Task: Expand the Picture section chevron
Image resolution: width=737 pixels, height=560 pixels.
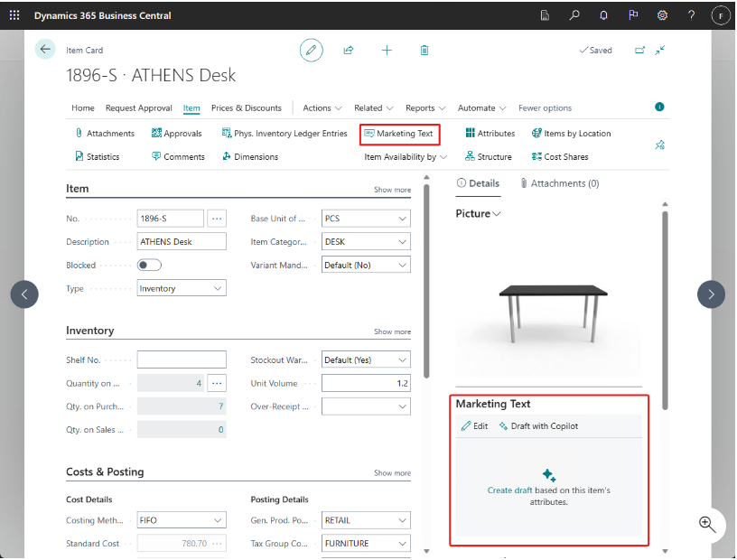Action: coord(497,214)
